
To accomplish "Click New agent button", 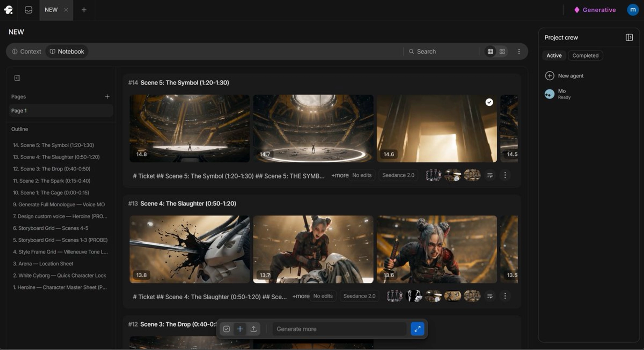I will pos(564,76).
